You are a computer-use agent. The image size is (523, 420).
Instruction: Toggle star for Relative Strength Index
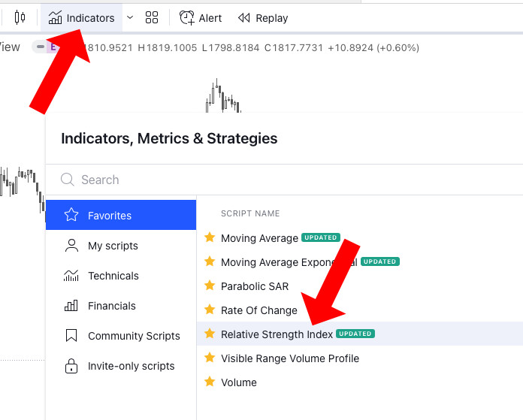tap(210, 334)
